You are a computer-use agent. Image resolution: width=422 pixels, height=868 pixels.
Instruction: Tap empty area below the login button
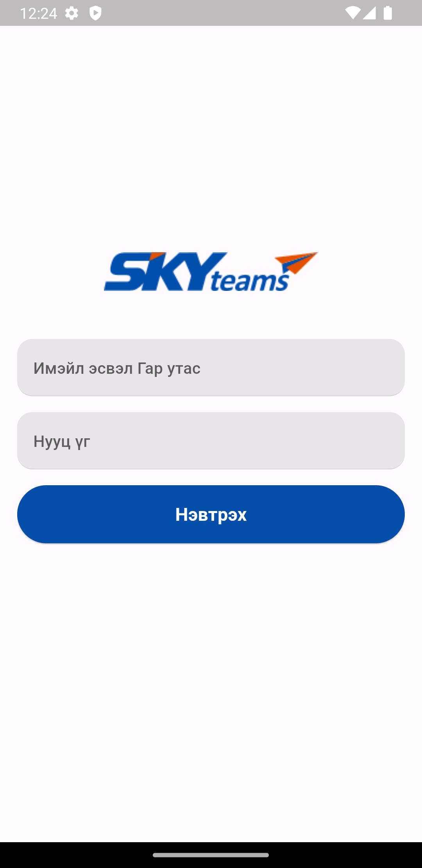(211, 684)
